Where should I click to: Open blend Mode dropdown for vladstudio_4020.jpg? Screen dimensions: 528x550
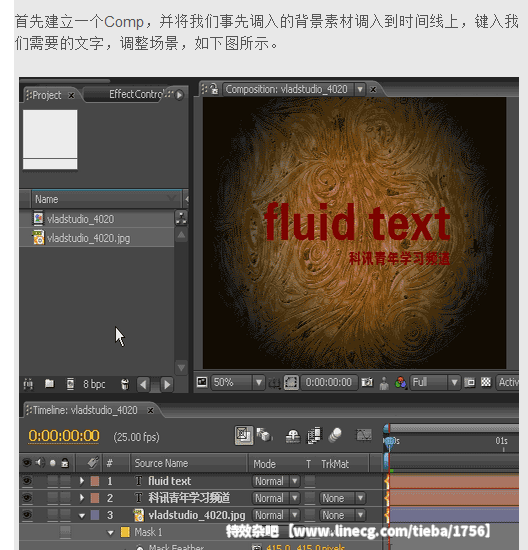point(276,515)
